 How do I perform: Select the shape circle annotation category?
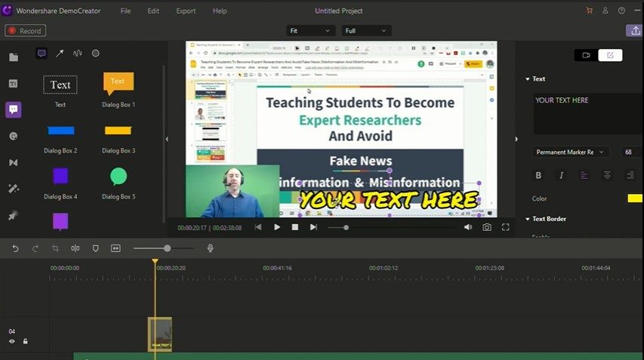(x=96, y=54)
